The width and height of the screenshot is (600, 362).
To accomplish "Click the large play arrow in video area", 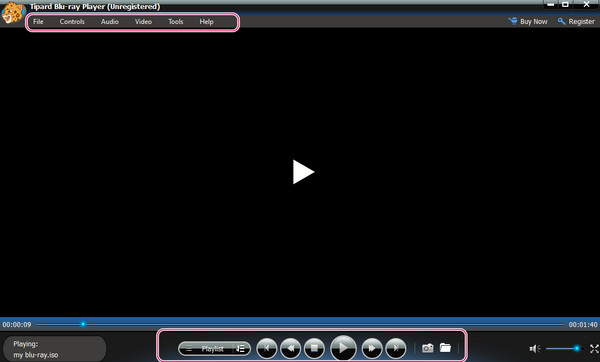I will (303, 172).
